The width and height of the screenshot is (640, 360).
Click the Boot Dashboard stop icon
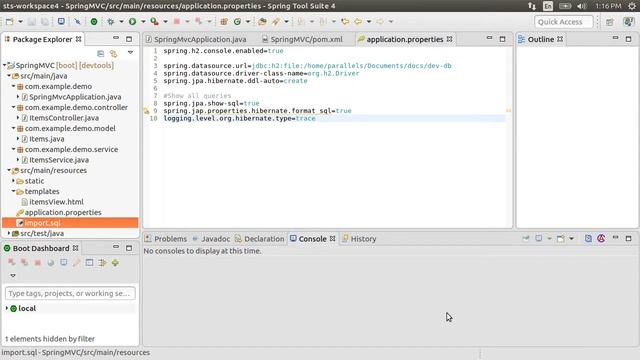(38, 262)
